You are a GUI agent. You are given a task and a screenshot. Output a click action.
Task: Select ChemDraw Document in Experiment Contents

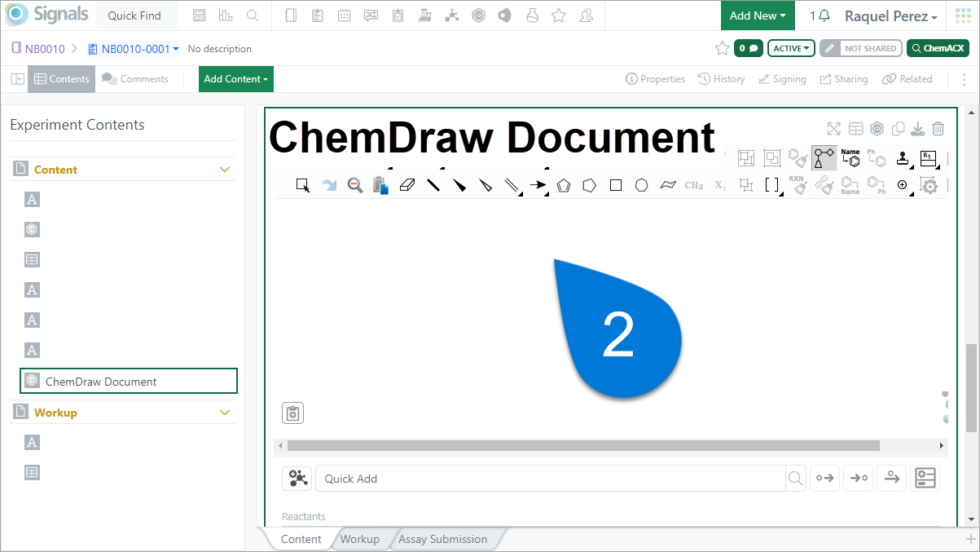click(129, 382)
